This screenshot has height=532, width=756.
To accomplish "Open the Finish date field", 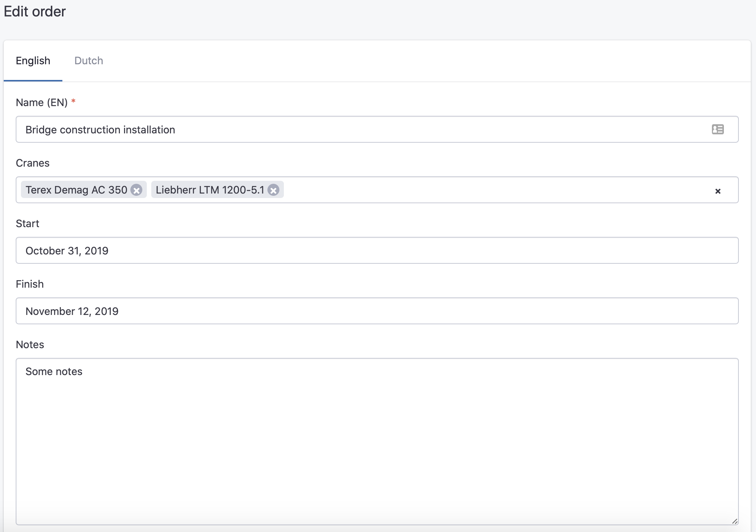I will pos(377,311).
